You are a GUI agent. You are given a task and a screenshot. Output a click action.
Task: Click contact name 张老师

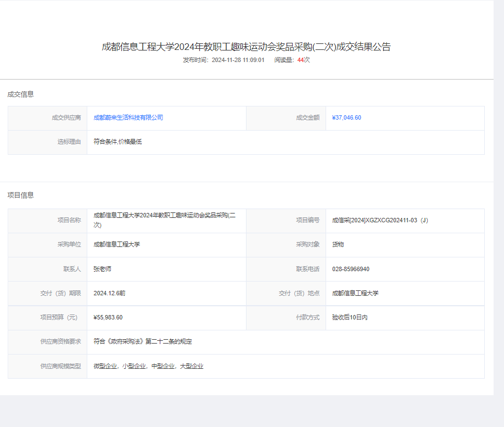[102, 269]
